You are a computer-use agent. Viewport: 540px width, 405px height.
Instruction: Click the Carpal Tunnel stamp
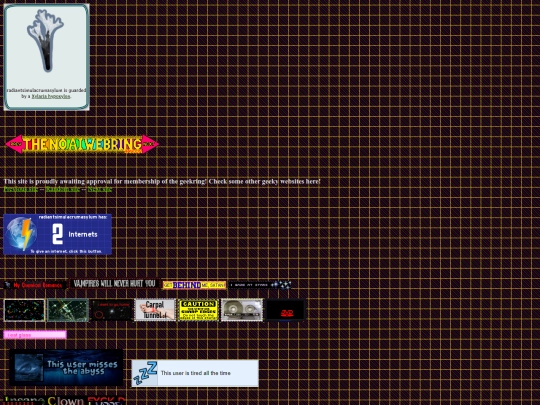tap(155, 310)
